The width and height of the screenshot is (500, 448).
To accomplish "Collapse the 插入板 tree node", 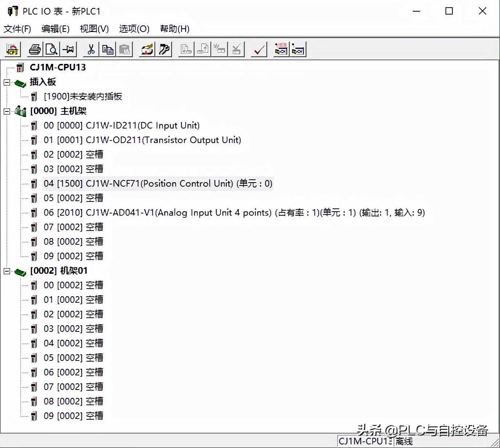I will coord(7,82).
